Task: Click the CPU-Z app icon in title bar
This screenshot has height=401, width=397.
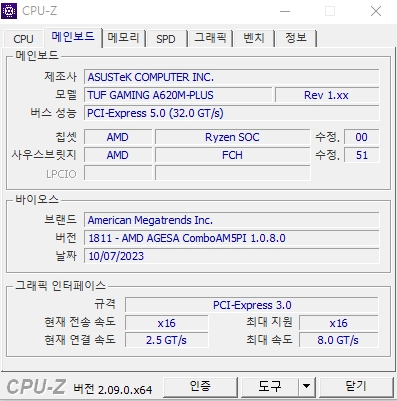Action: (9, 11)
